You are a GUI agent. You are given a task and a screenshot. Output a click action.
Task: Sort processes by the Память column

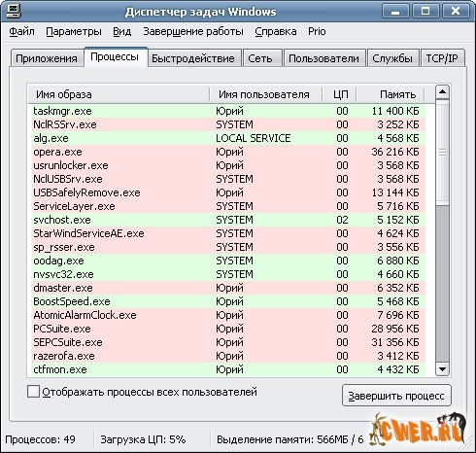click(391, 94)
